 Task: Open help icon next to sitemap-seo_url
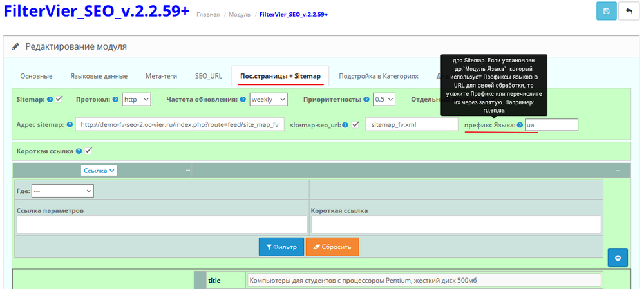click(345, 125)
